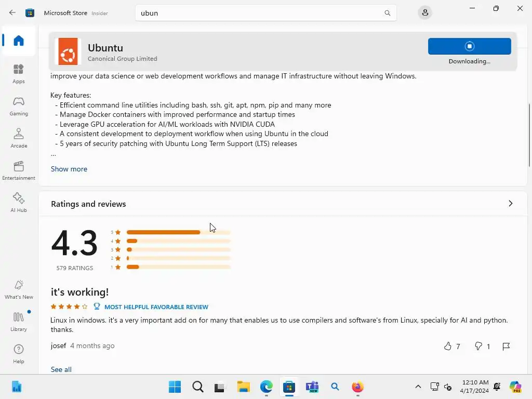Open the clock and date 12:10 AM
Image resolution: width=532 pixels, height=399 pixels.
(475, 387)
